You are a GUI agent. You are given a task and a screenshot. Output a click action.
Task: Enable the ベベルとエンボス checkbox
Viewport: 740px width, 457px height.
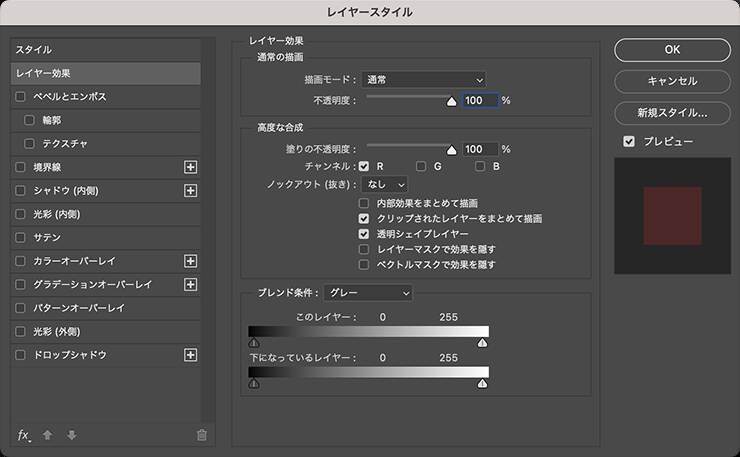click(x=21, y=97)
